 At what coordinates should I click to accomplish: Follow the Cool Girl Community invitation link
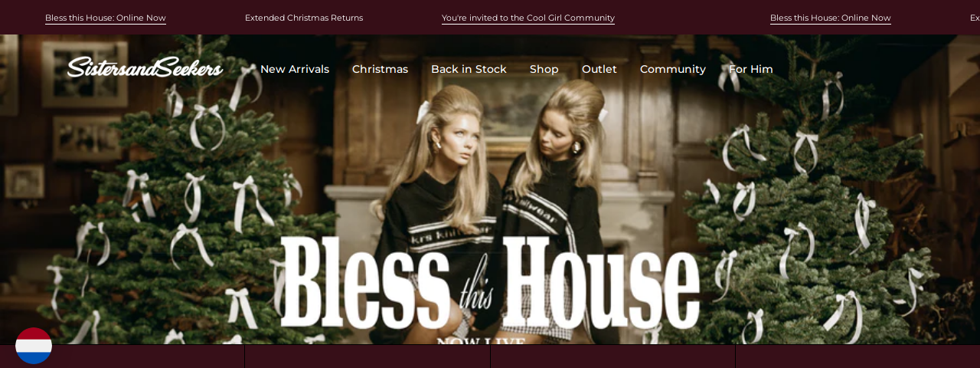(528, 18)
